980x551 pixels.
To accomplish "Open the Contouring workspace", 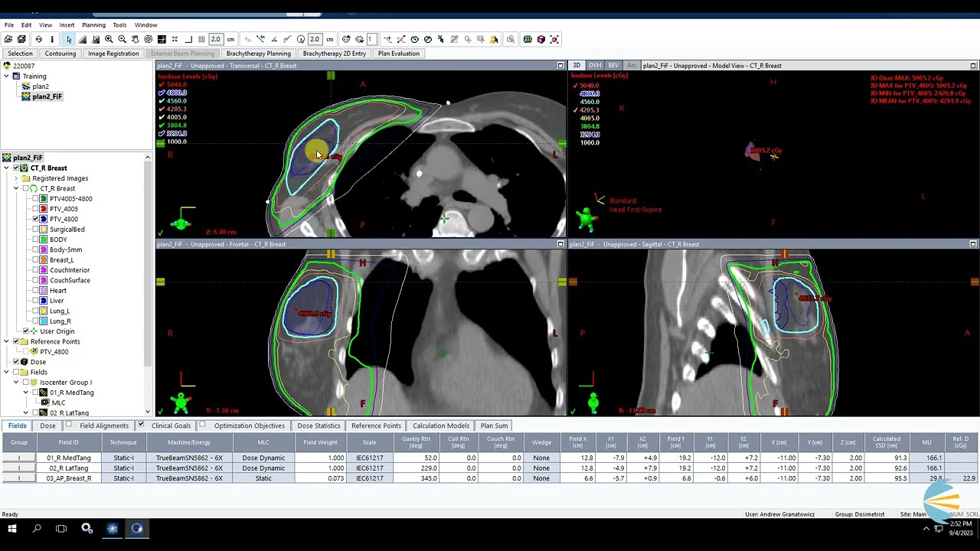I will tap(60, 54).
